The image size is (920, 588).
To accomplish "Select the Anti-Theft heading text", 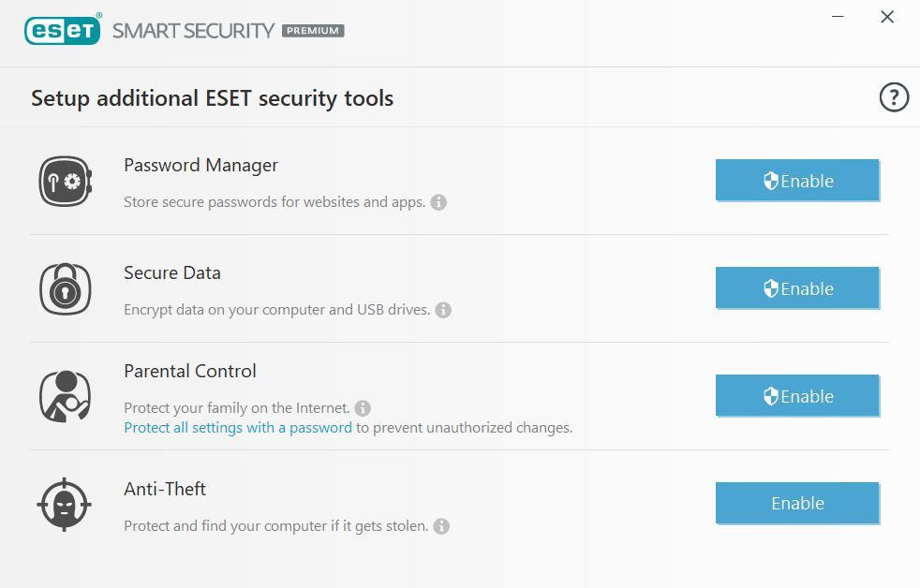I will (165, 489).
